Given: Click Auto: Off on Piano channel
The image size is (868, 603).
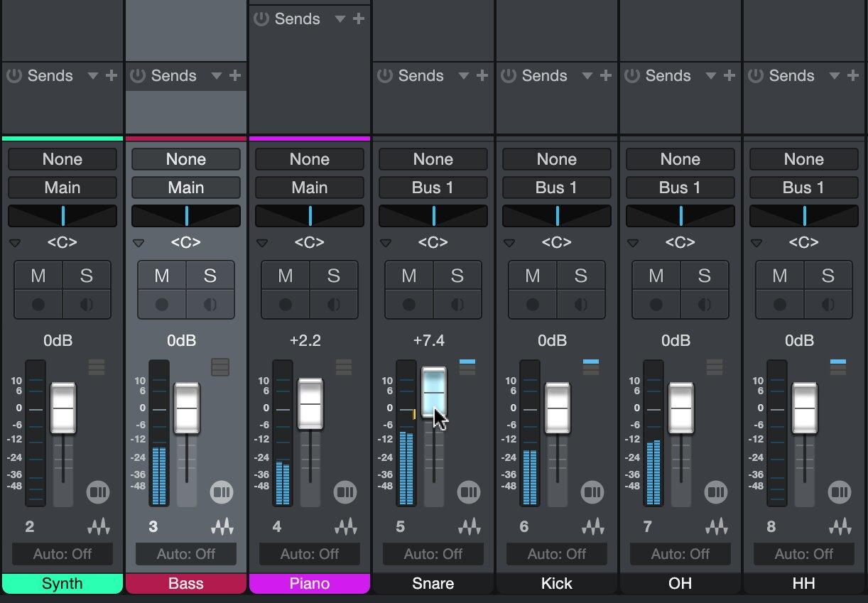Looking at the screenshot, I should click(310, 554).
